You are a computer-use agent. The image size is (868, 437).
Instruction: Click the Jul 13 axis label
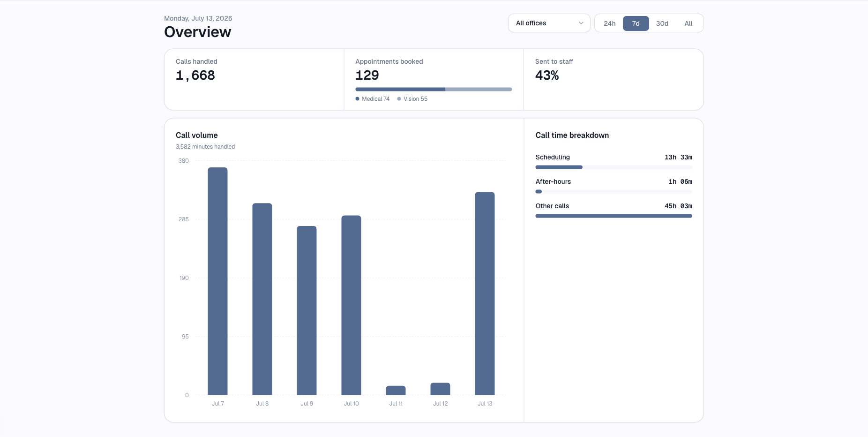coord(485,404)
